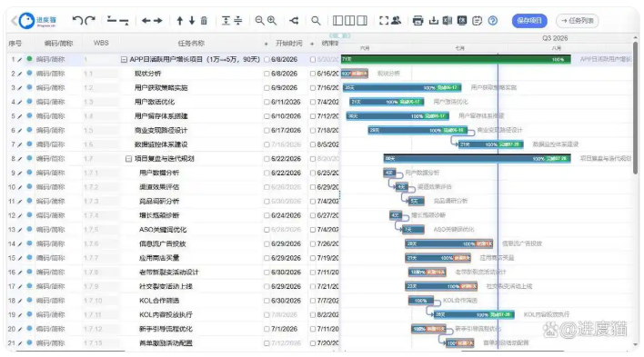Open the help question mark icon
Viewport: 644px width, 357px height.
(x=493, y=21)
